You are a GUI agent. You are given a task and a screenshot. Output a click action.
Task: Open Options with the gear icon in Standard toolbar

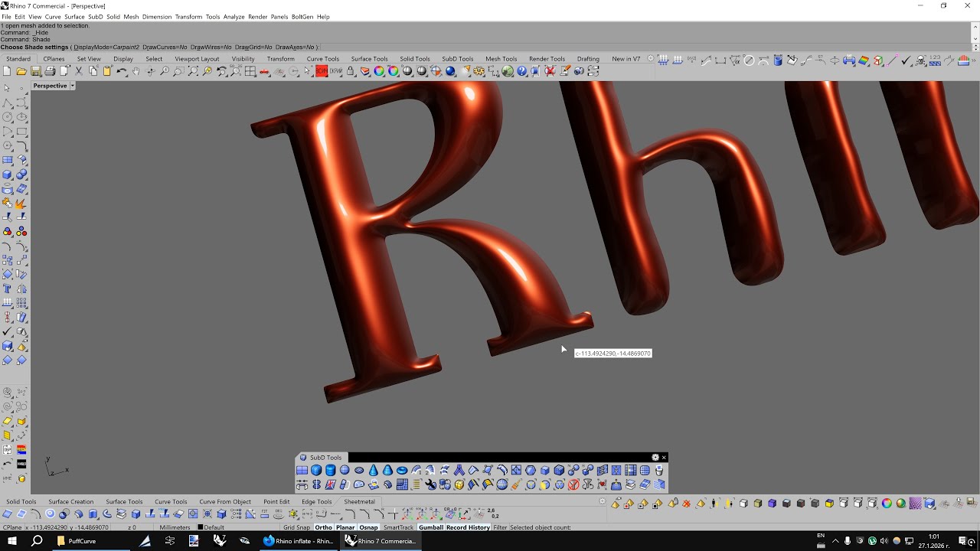(479, 71)
